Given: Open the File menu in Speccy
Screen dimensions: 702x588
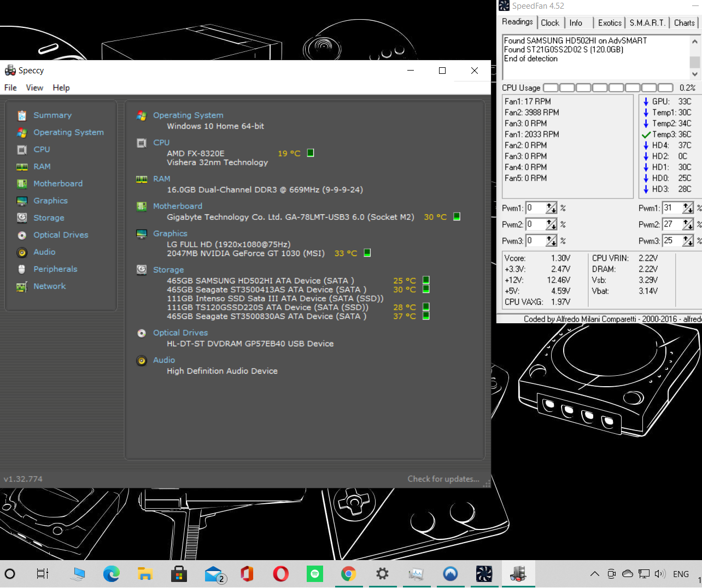Looking at the screenshot, I should (10, 88).
